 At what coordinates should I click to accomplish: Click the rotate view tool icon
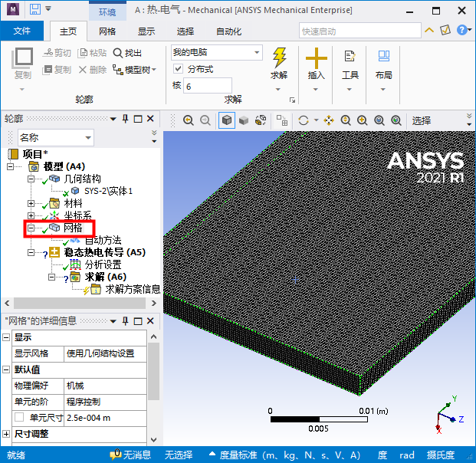(304, 120)
